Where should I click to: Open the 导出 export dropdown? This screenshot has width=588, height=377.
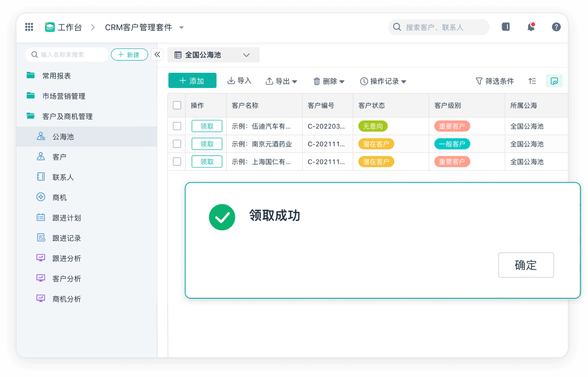click(281, 81)
